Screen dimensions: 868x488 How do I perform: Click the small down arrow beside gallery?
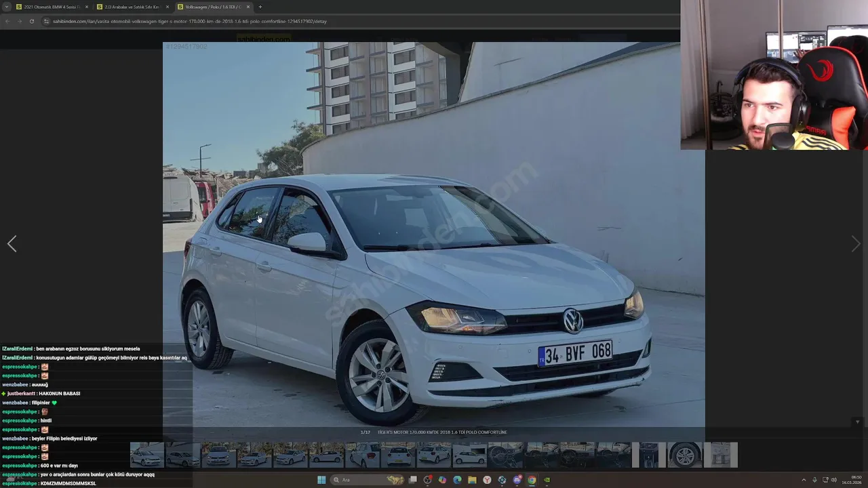coord(857,422)
